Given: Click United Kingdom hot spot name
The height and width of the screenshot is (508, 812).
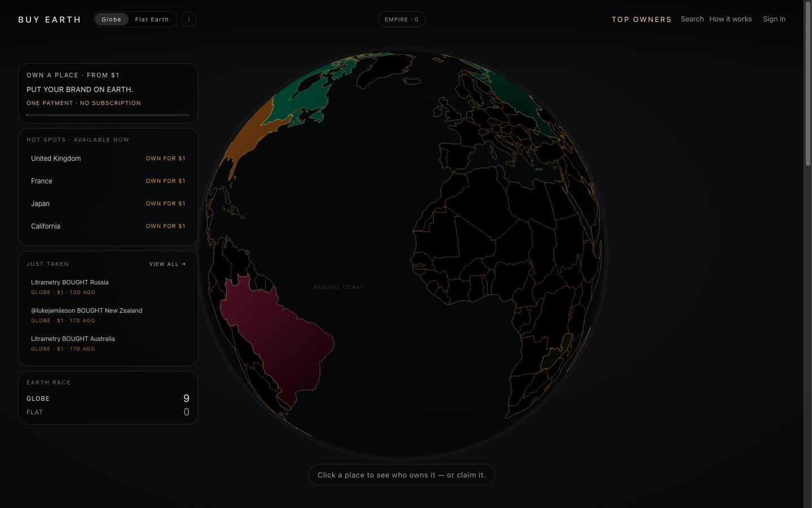Looking at the screenshot, I should 56,159.
